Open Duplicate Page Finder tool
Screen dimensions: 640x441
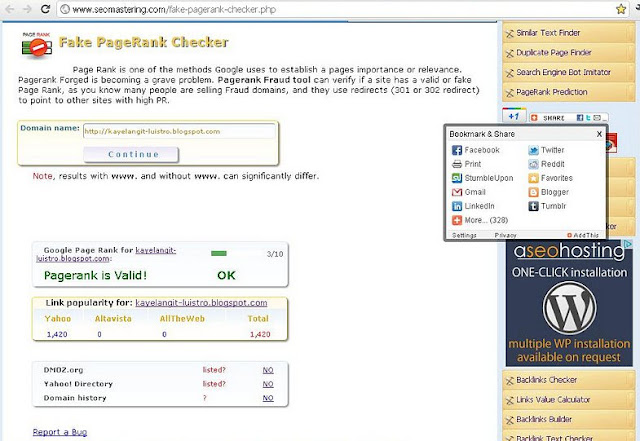pyautogui.click(x=569, y=53)
